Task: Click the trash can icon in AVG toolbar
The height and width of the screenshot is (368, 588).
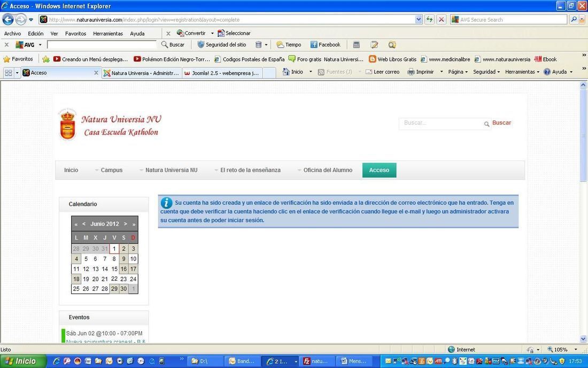Action: click(x=258, y=44)
